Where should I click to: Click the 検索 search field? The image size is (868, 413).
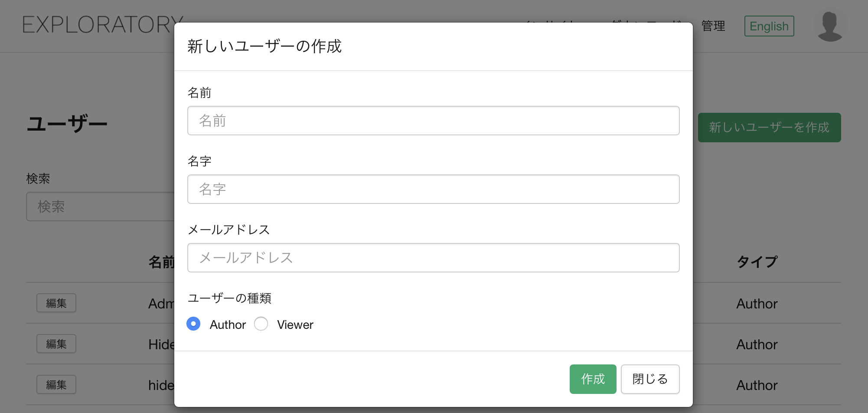point(100,206)
